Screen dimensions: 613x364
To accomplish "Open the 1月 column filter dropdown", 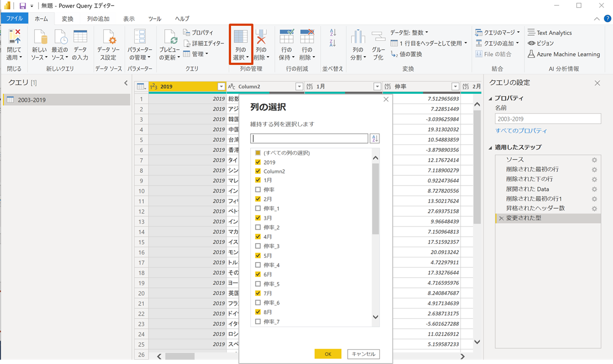I will [377, 86].
